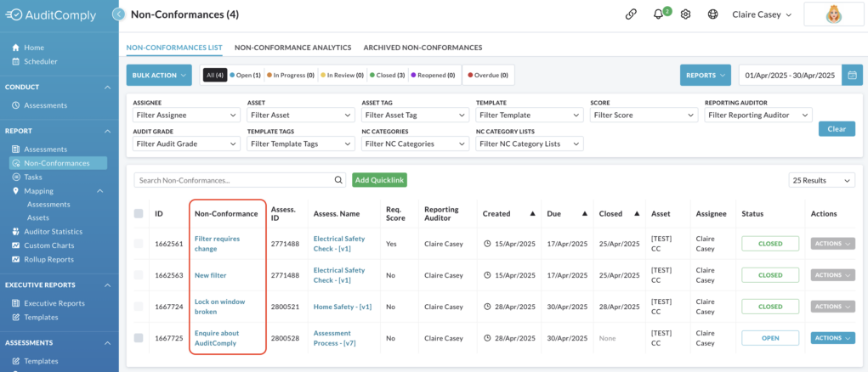
Task: Click the link chain icon in header
Action: coord(631,15)
